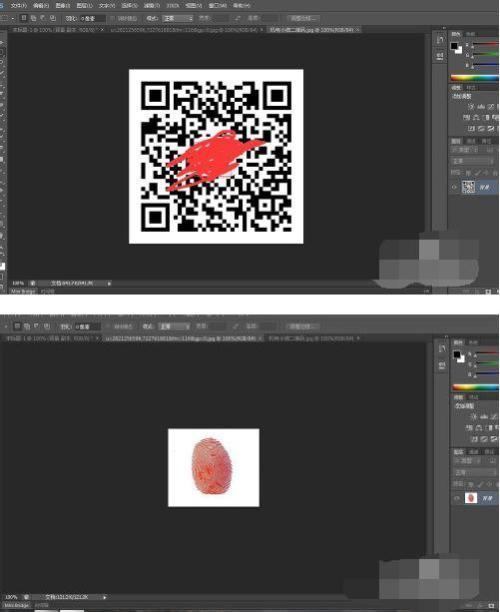Switch to the 色板 tab in top window
500x612 pixels.
tap(471, 34)
